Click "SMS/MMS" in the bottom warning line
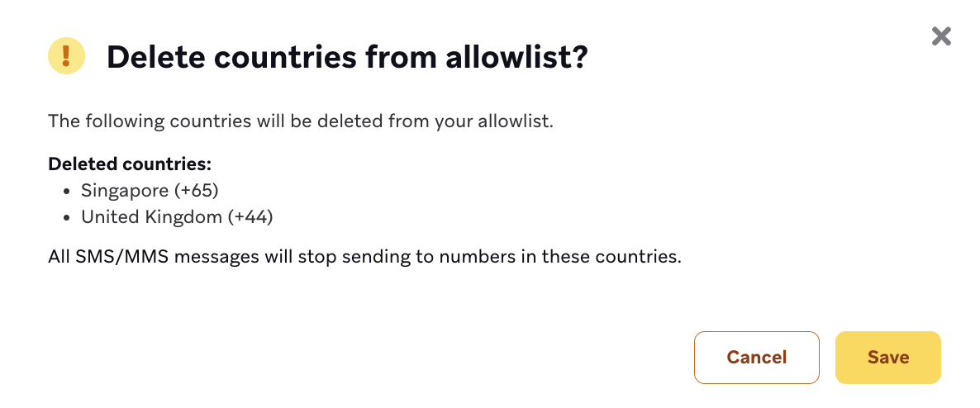The width and height of the screenshot is (980, 408). pyautogui.click(x=111, y=256)
